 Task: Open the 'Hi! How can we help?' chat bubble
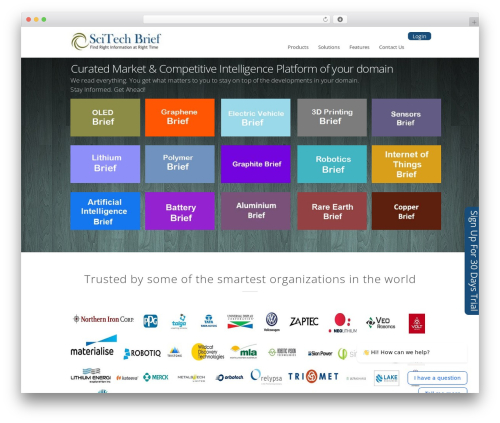[412, 352]
